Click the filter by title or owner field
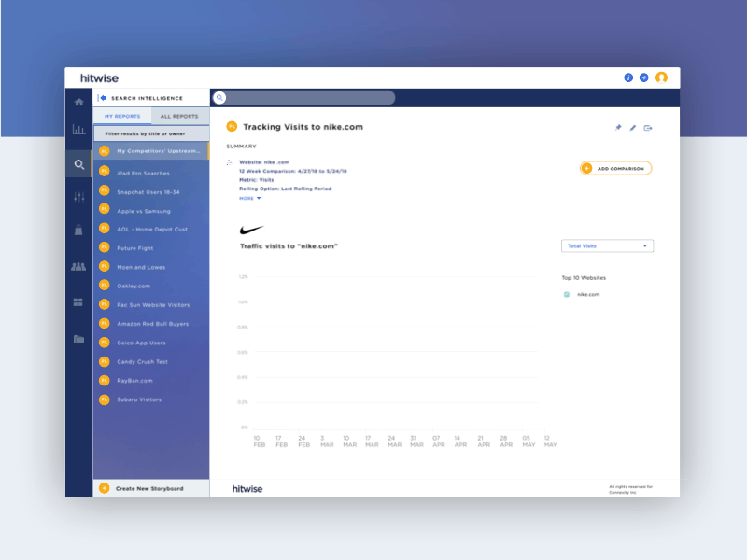Screen dimensions: 747x560 [x=150, y=133]
